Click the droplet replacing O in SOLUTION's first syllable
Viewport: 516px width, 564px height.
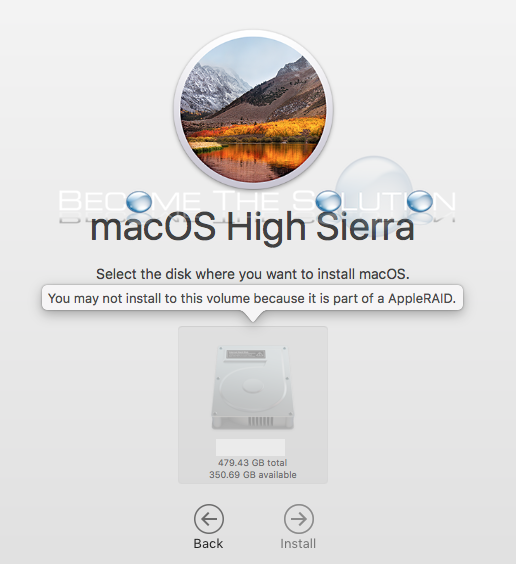click(328, 201)
